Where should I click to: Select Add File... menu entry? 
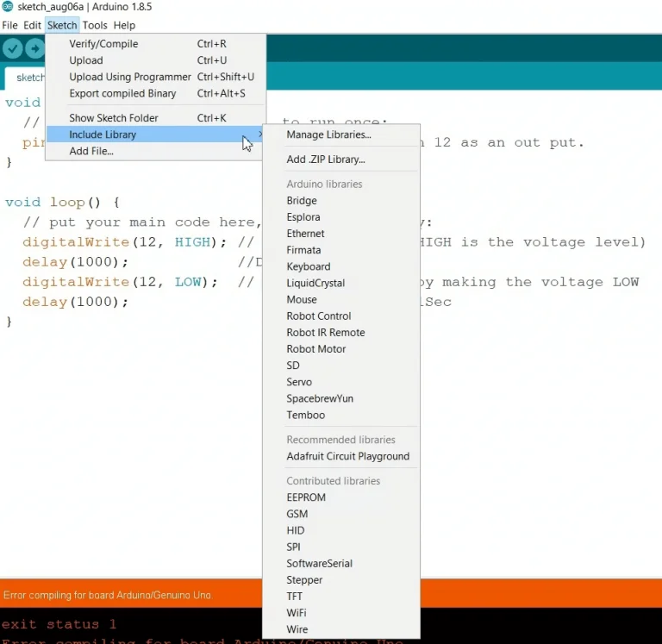pos(156,151)
